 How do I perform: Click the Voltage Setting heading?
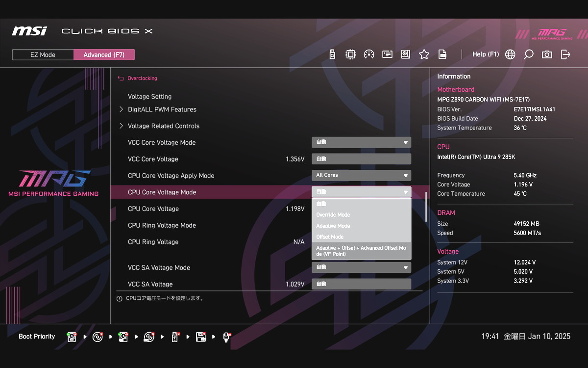point(149,97)
